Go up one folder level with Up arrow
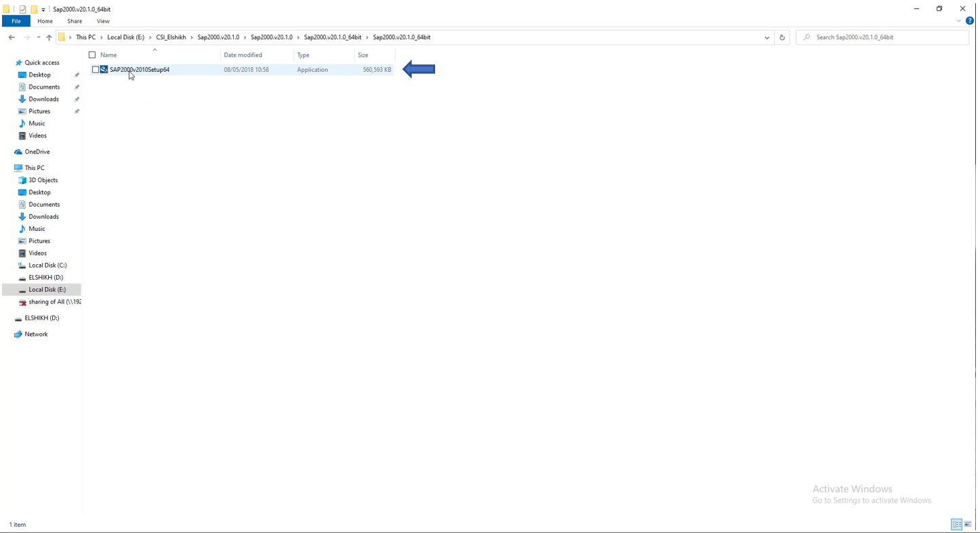Screen dimensions: 980x533 click(49, 37)
